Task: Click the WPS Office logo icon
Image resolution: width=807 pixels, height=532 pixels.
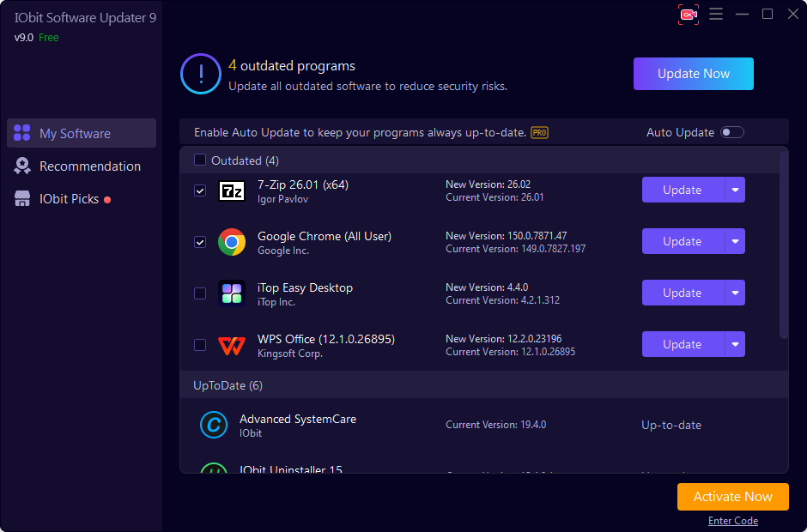Action: pyautogui.click(x=232, y=345)
